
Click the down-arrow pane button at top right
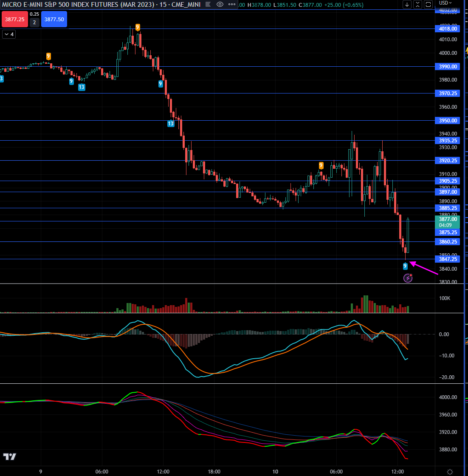[407, 5]
